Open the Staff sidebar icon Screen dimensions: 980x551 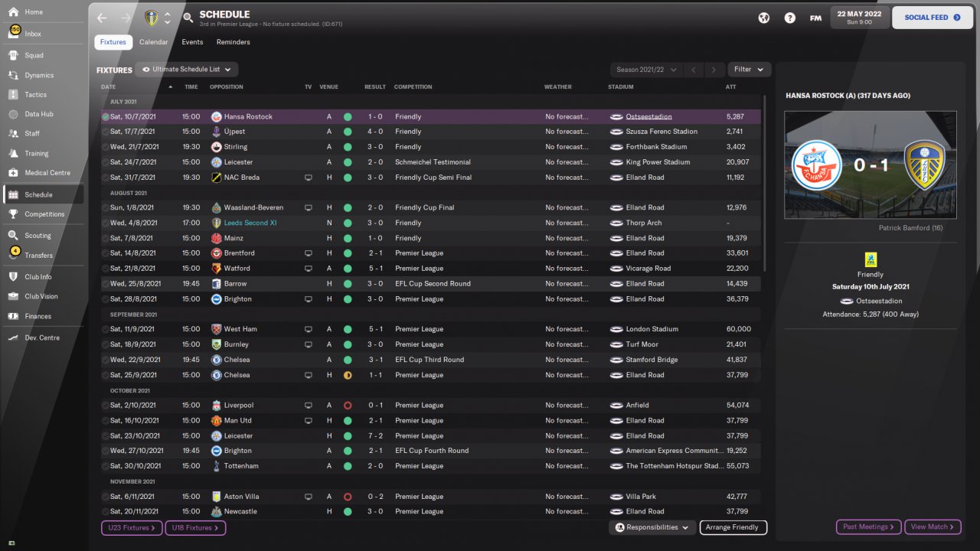coord(13,134)
